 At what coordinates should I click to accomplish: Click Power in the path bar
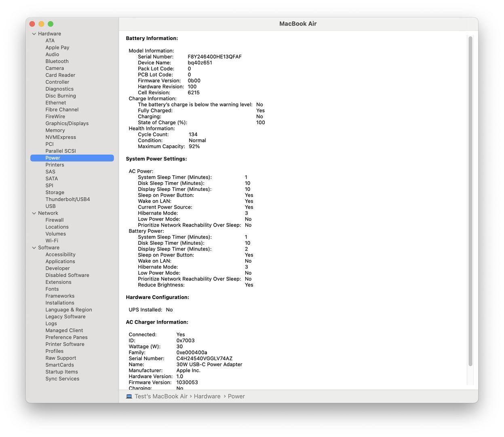(x=236, y=397)
